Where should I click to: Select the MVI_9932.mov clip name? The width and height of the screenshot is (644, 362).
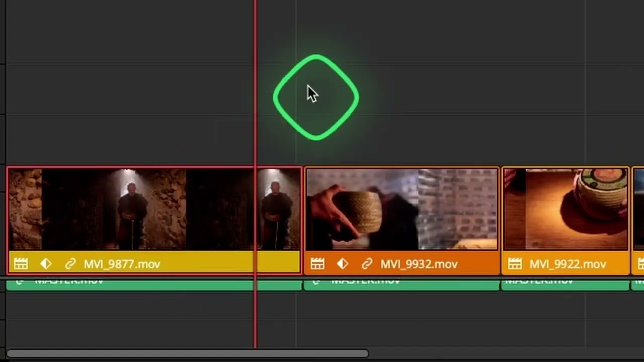(419, 264)
